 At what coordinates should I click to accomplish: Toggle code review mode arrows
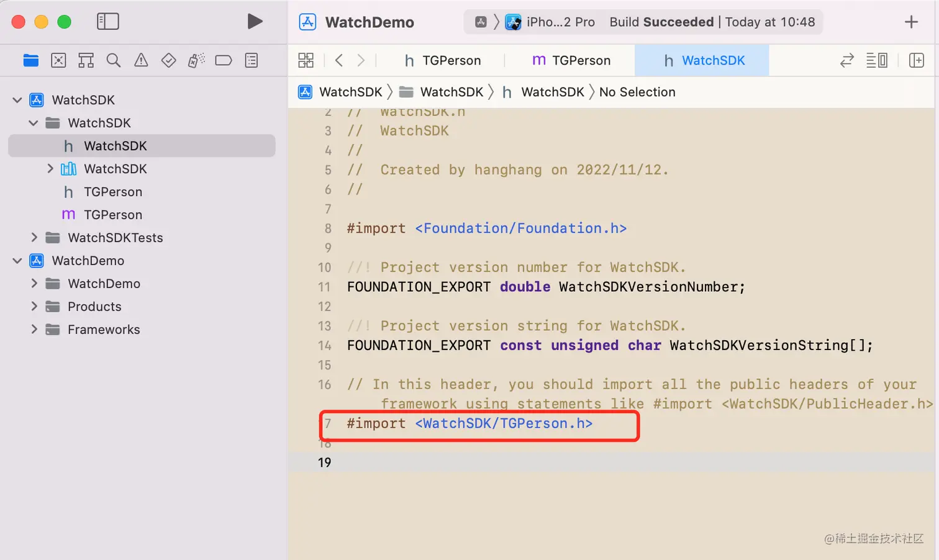847,60
